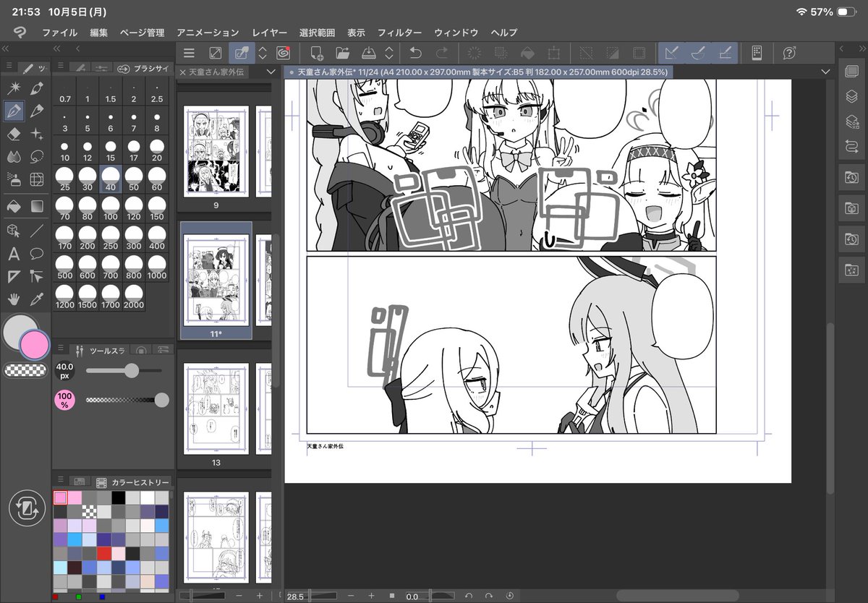Select the Straight line figure tool
This screenshot has width=868, height=603.
tap(36, 230)
